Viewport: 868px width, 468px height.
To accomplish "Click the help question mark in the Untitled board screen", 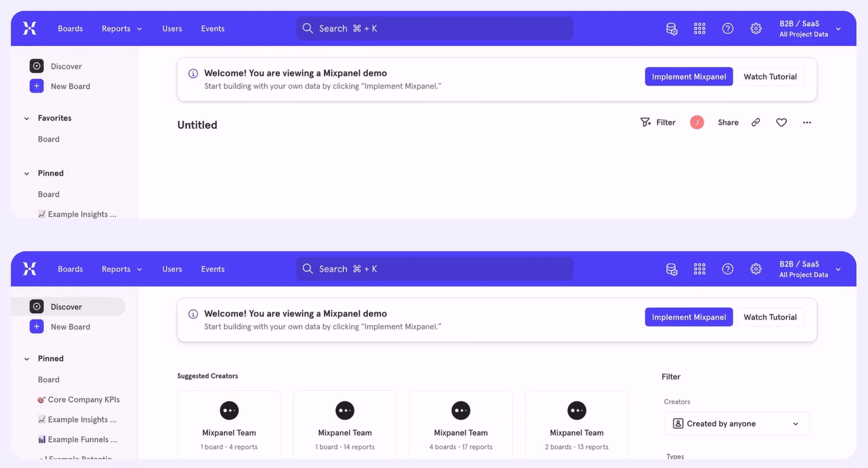I will [x=728, y=29].
